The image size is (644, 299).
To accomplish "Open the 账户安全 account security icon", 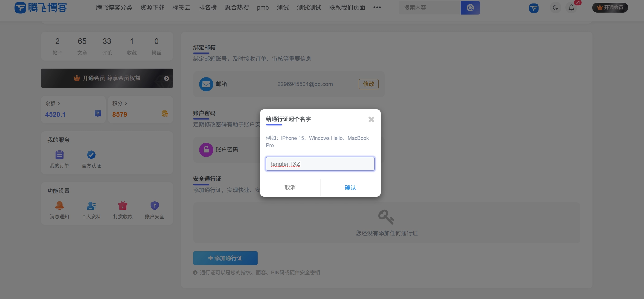I will pyautogui.click(x=155, y=205).
